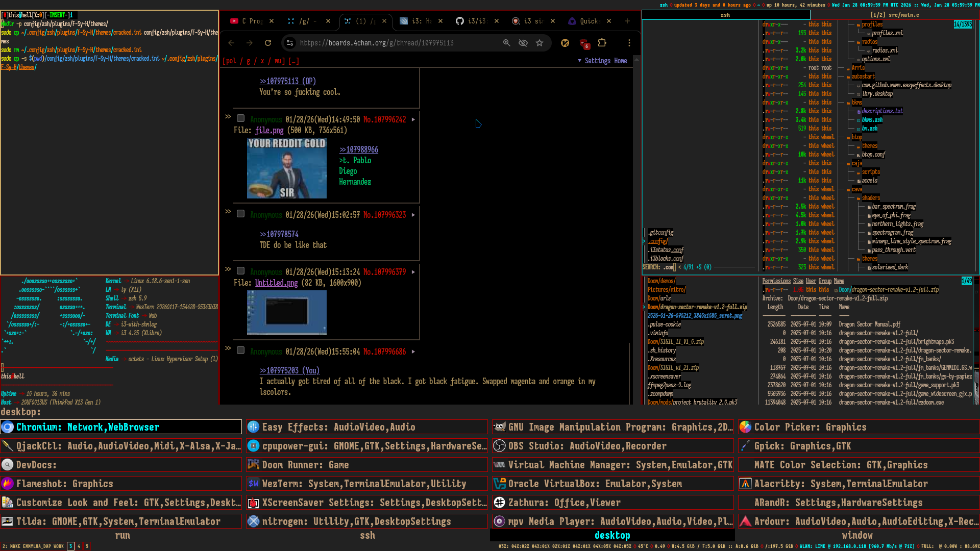Follow the >>107988966 quote link
Image resolution: width=980 pixels, height=551 pixels.
(x=358, y=149)
